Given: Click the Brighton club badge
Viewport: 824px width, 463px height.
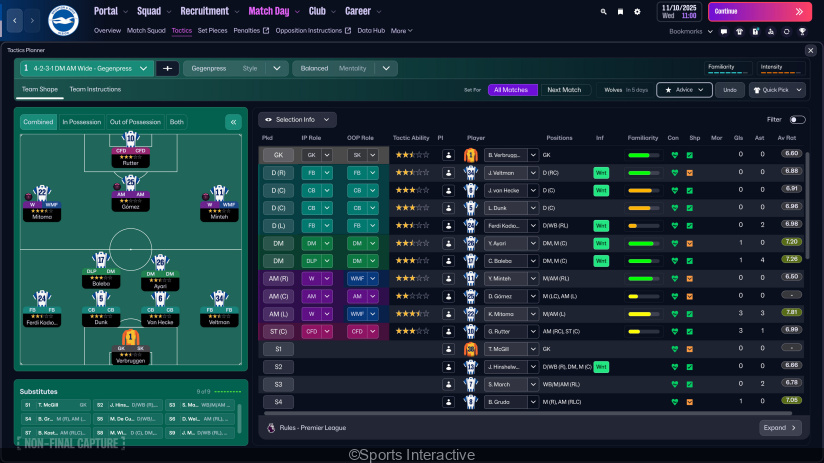Looking at the screenshot, I should [63, 20].
